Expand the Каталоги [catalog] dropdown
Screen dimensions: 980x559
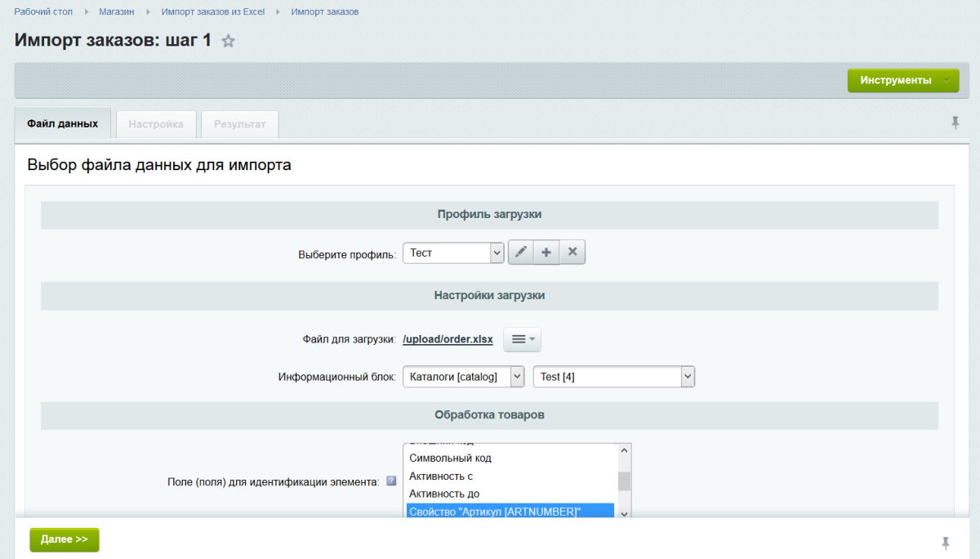(463, 377)
